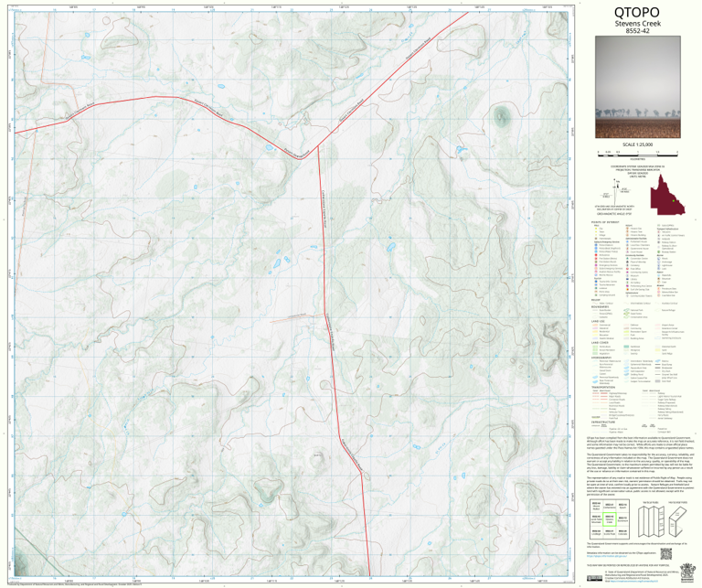702x588 pixels.
Task: Click the horizontal folds diagram
Action: pos(677,521)
